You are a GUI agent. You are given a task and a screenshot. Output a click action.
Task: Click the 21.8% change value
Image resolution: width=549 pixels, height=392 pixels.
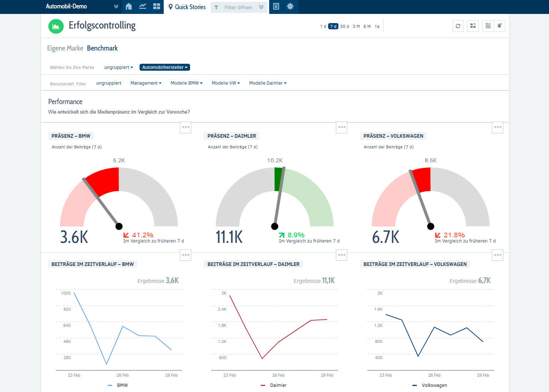coord(454,235)
